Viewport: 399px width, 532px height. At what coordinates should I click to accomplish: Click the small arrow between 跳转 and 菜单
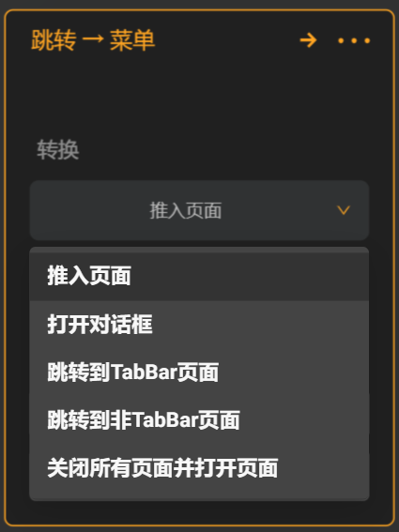[x=93, y=39]
